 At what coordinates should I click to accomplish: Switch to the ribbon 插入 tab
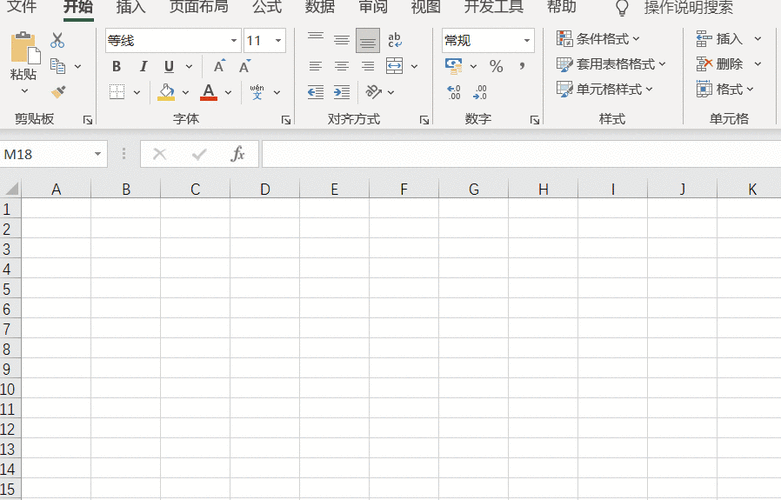[x=130, y=7]
